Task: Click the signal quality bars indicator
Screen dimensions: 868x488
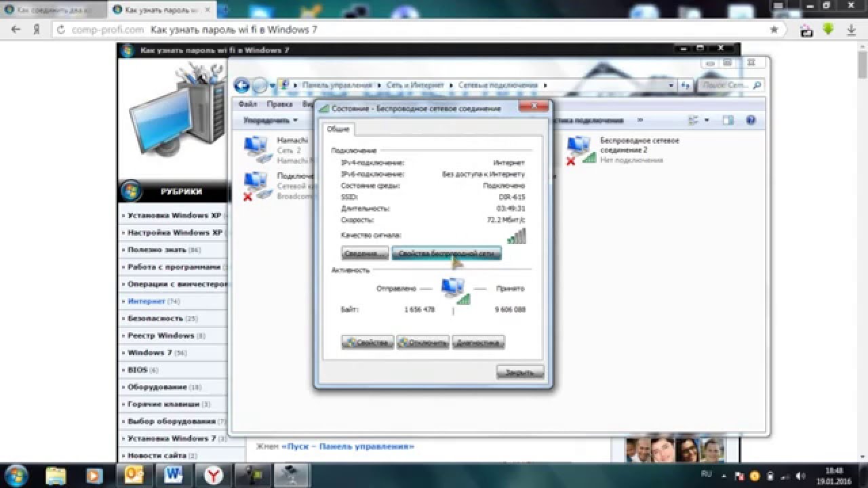Action: 516,236
